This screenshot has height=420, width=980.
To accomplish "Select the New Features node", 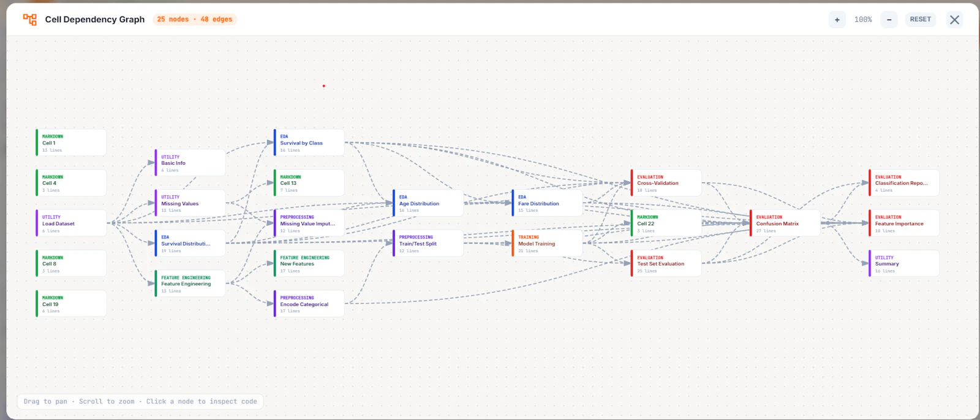I will (x=309, y=264).
